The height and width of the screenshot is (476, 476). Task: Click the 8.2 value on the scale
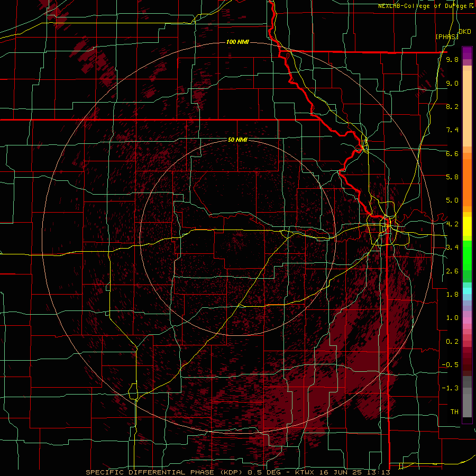(452, 106)
